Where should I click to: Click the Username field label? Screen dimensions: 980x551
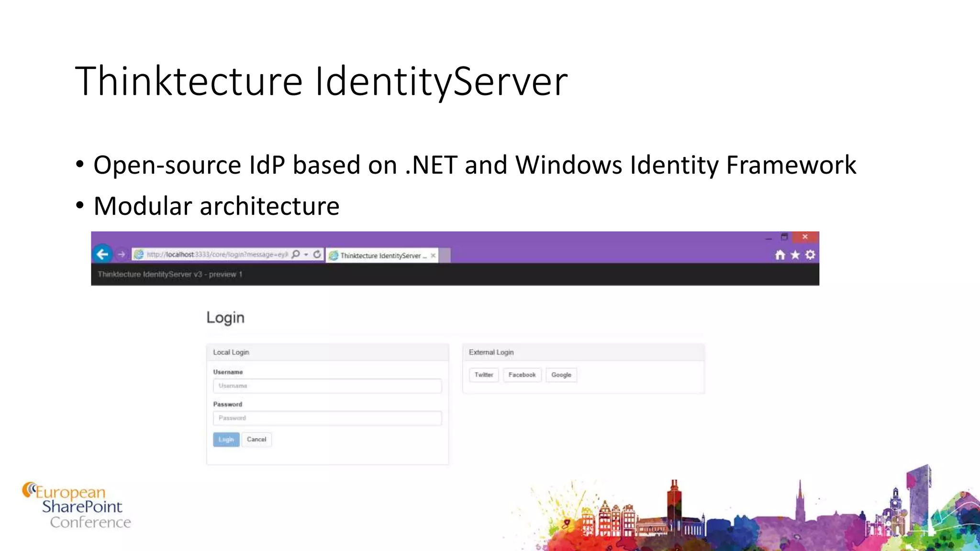[228, 372]
